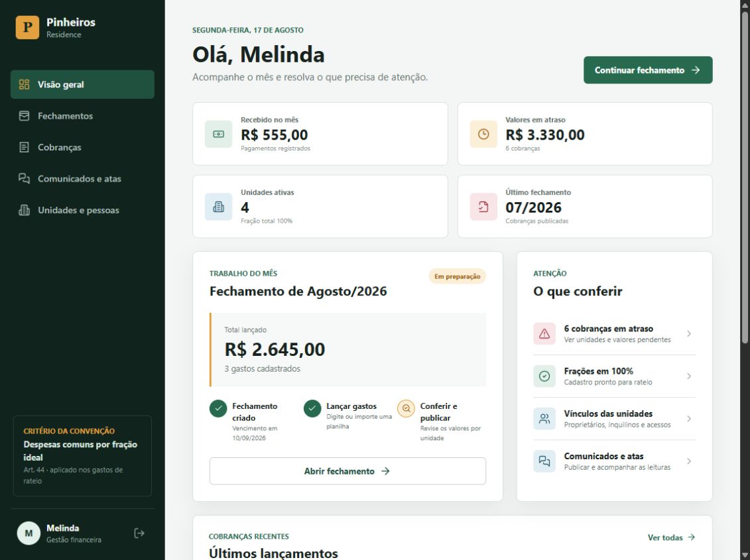Click the R$ 555,00 received amount
750x560 pixels.
(x=274, y=135)
